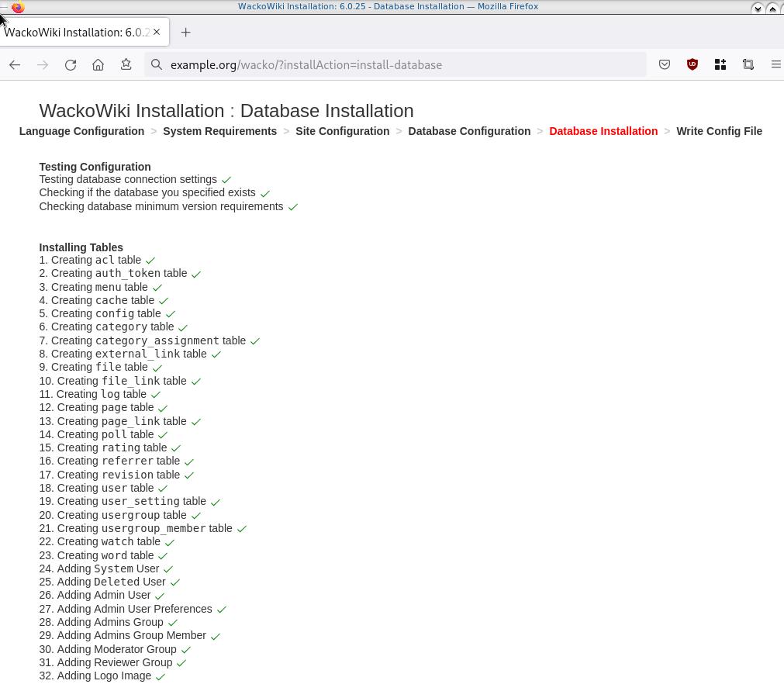784x698 pixels.
Task: Click the URL address bar field
Action: [403, 65]
